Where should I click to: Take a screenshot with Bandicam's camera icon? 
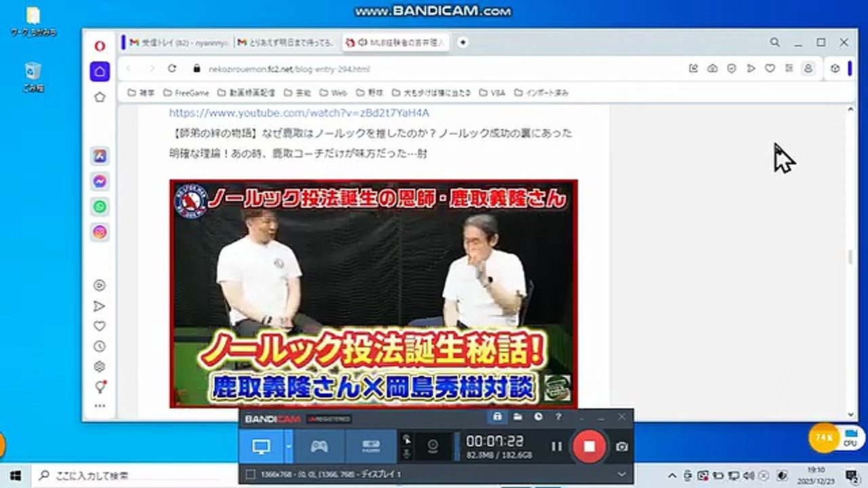pos(622,447)
